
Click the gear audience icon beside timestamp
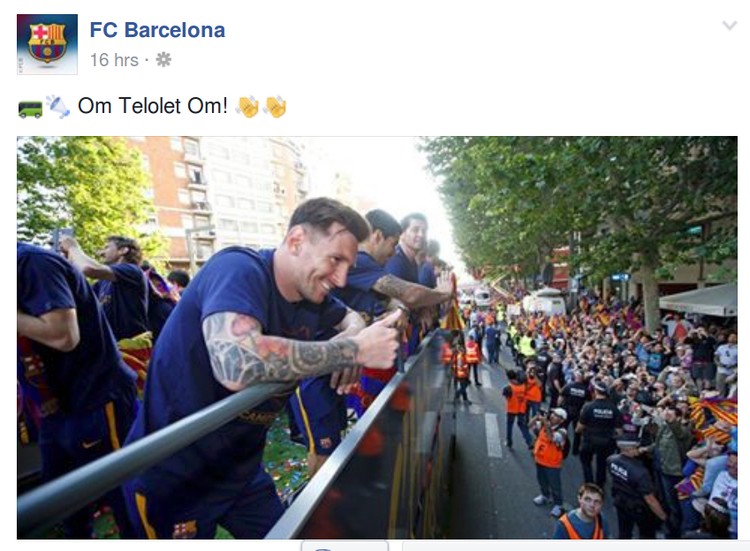tap(164, 60)
